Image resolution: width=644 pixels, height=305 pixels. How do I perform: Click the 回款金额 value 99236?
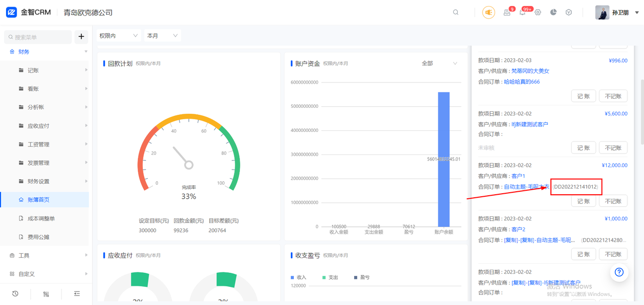point(182,231)
